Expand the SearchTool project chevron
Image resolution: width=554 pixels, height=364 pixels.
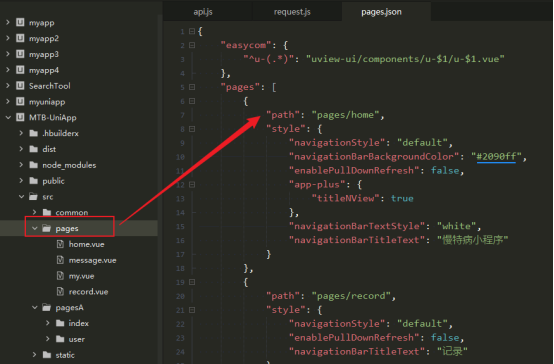pyautogui.click(x=8, y=86)
